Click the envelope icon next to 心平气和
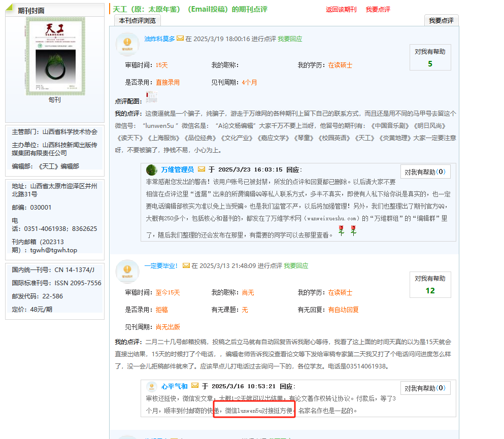The height and width of the screenshot is (439, 504). coord(195,386)
